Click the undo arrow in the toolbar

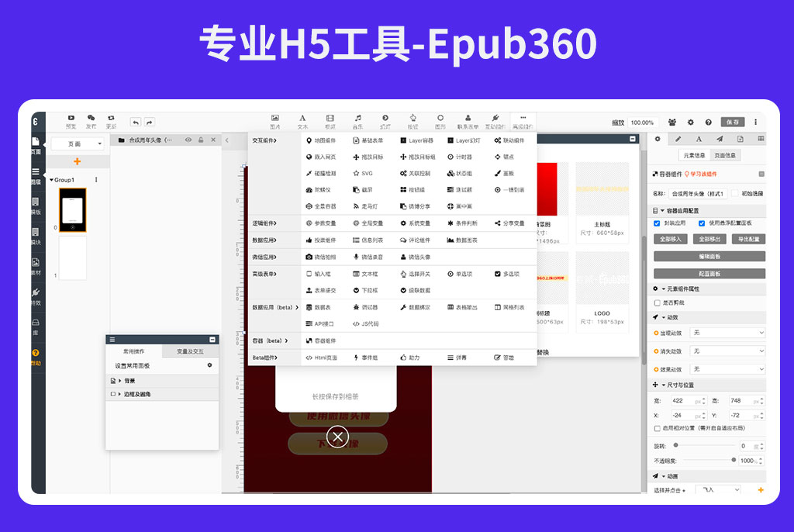click(135, 122)
